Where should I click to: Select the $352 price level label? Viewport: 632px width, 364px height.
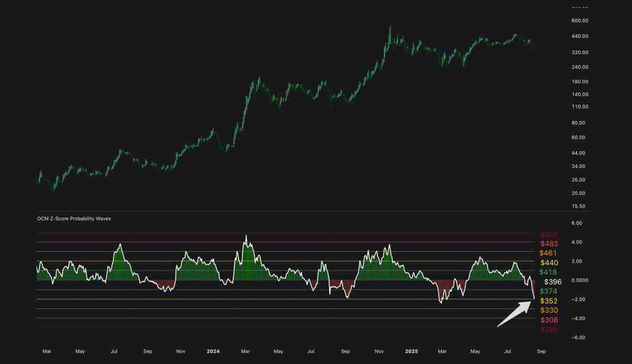pyautogui.click(x=549, y=300)
